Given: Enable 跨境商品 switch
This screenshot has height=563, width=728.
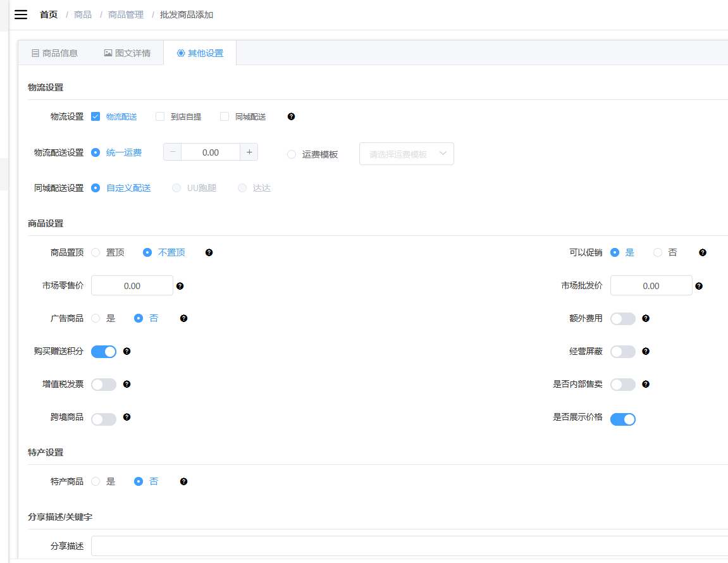Looking at the screenshot, I should [x=104, y=419].
